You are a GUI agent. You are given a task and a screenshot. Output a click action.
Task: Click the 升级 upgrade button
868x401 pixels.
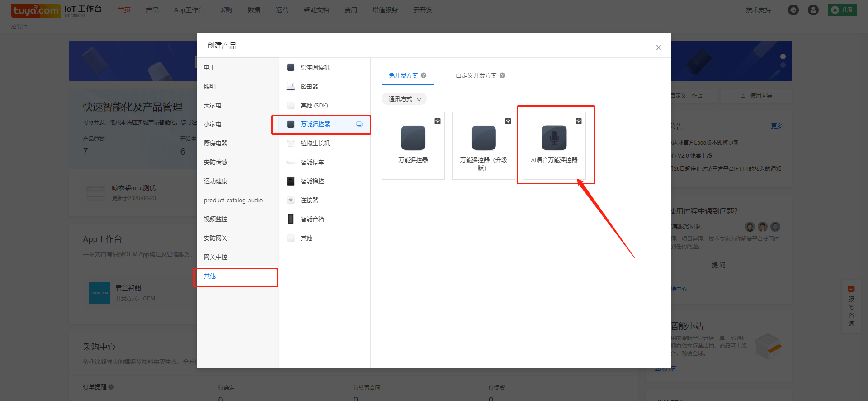pyautogui.click(x=842, y=10)
